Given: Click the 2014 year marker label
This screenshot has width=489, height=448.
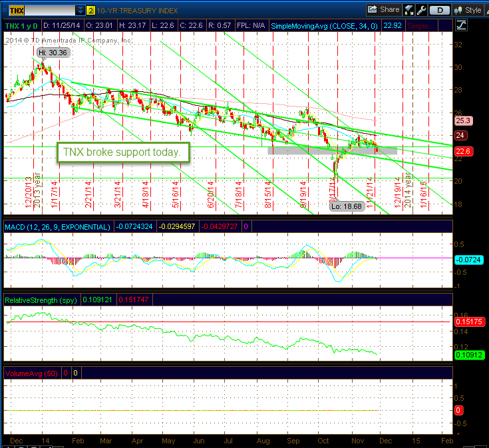Looking at the screenshot, I should point(408,190).
